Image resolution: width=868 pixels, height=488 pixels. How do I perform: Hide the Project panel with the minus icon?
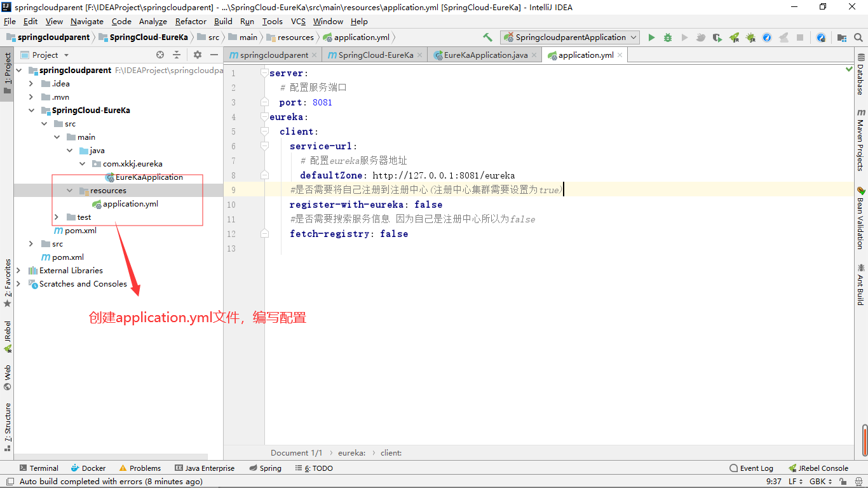click(214, 55)
